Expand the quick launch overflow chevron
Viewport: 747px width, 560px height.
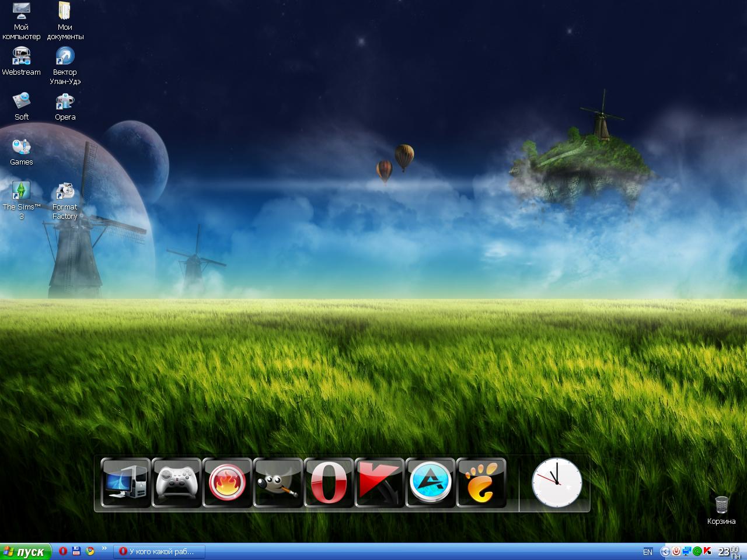click(104, 548)
